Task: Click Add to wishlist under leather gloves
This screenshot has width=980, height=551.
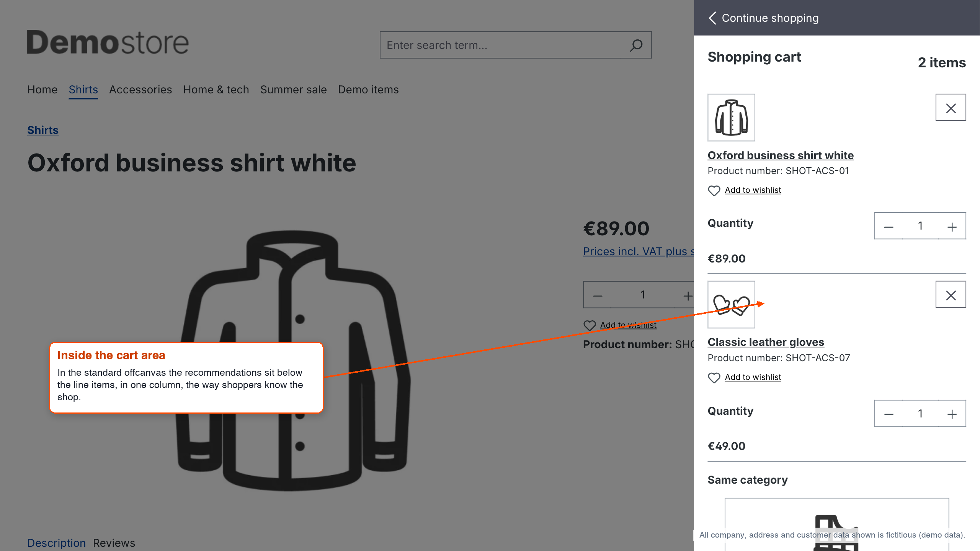Action: pyautogui.click(x=753, y=377)
